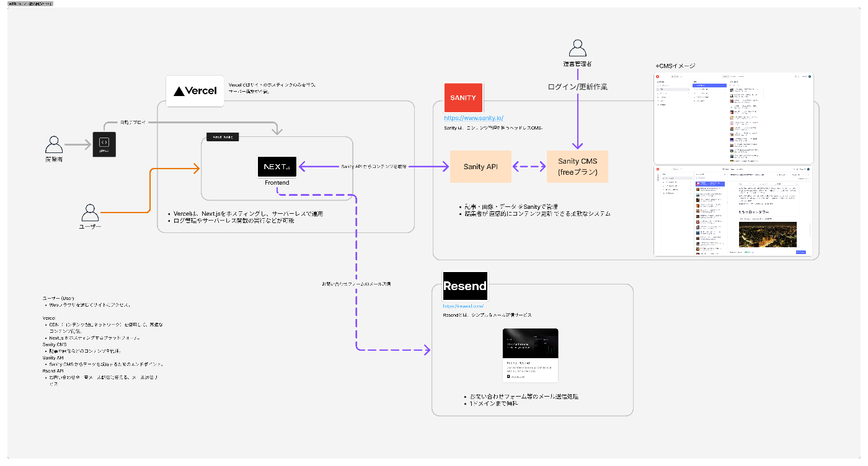Select the 'Frontend' label under Next.js
Screen dimensions: 868x466
(x=277, y=183)
